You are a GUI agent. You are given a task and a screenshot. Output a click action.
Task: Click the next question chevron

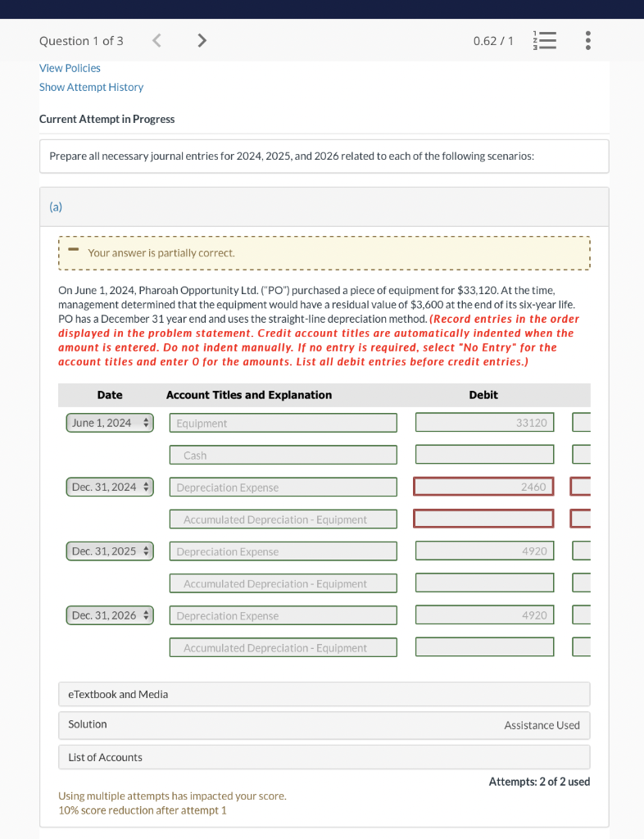[202, 39]
